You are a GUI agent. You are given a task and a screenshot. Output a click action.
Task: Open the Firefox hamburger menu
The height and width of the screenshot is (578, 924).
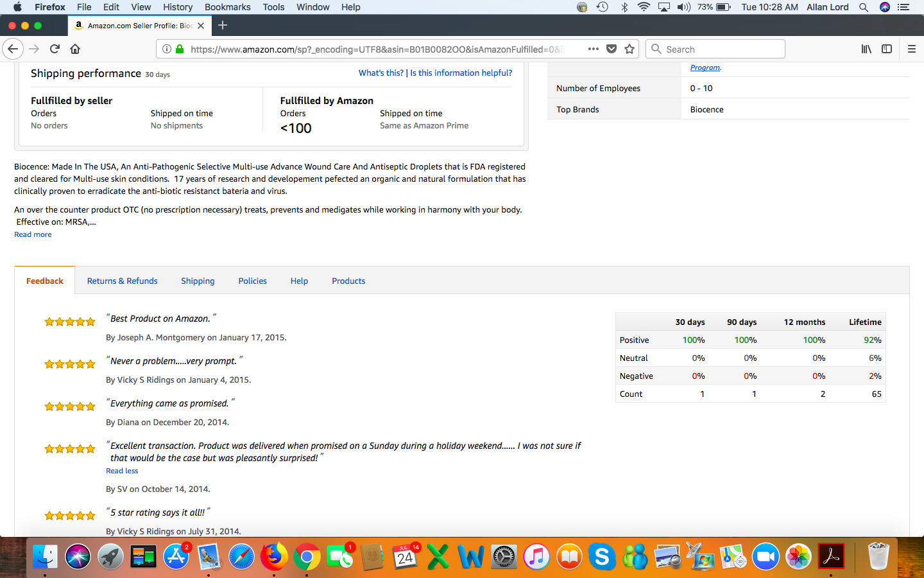coord(911,49)
